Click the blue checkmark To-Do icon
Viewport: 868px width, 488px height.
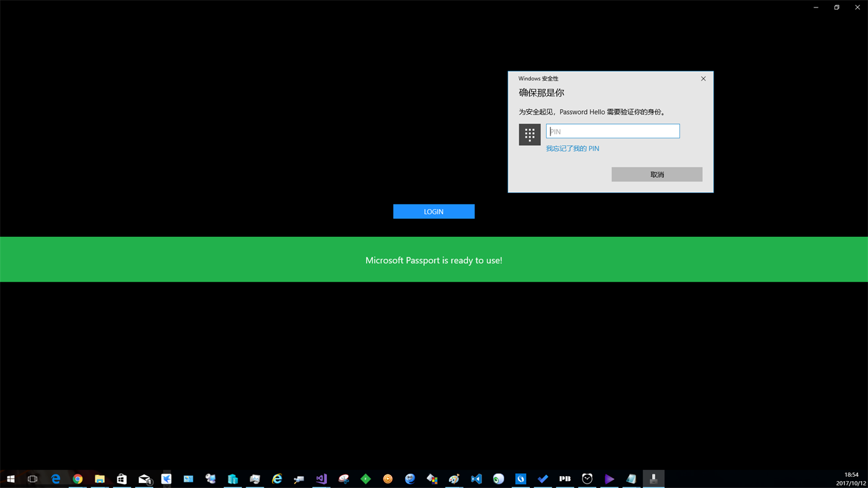pyautogui.click(x=543, y=479)
